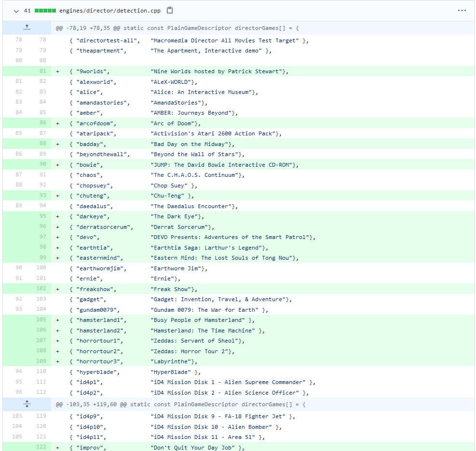Click the "amandastories" identifier
Viewport: 476px width, 451px height.
103,103
